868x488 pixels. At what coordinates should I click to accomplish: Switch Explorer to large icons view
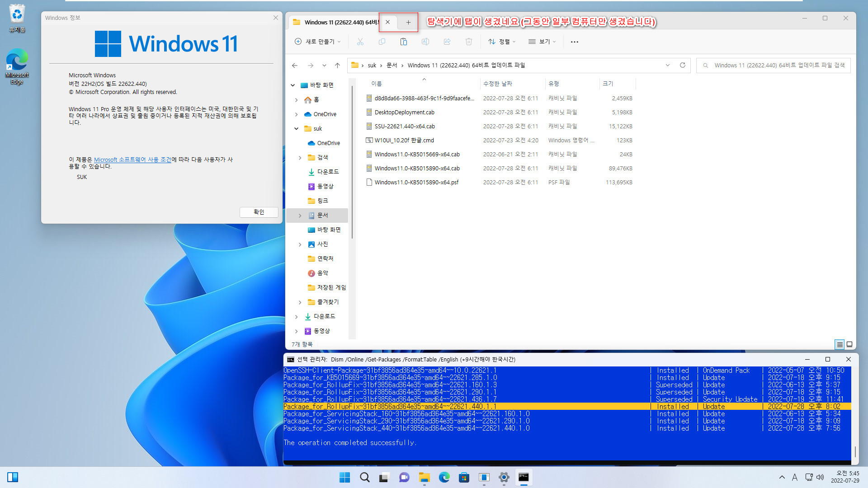click(849, 344)
